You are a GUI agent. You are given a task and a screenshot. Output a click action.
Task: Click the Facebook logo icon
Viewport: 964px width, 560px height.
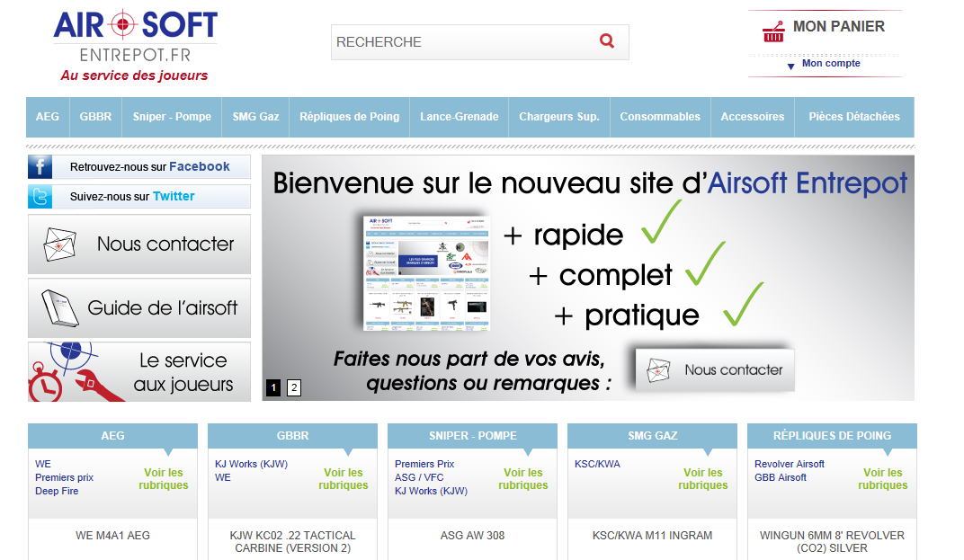tap(40, 166)
